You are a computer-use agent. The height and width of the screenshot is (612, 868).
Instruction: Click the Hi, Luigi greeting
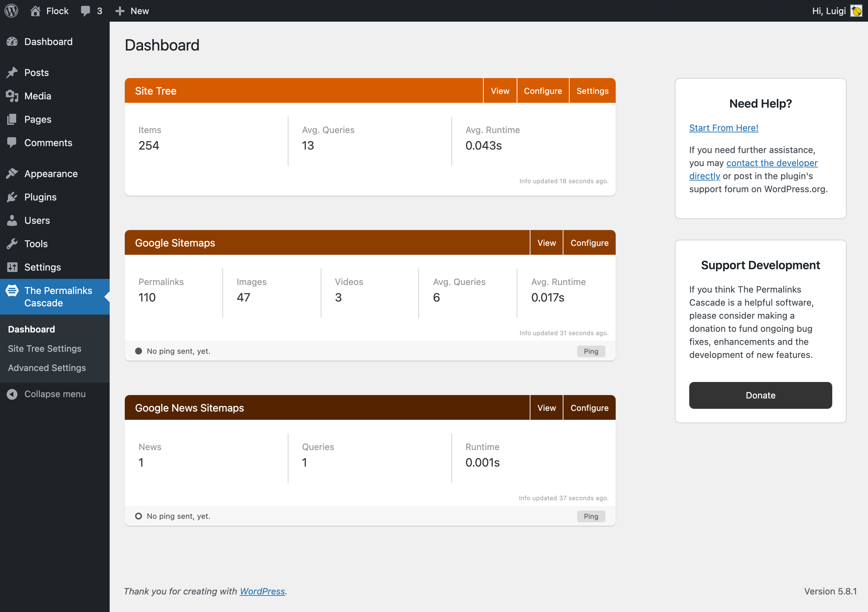[x=829, y=11]
